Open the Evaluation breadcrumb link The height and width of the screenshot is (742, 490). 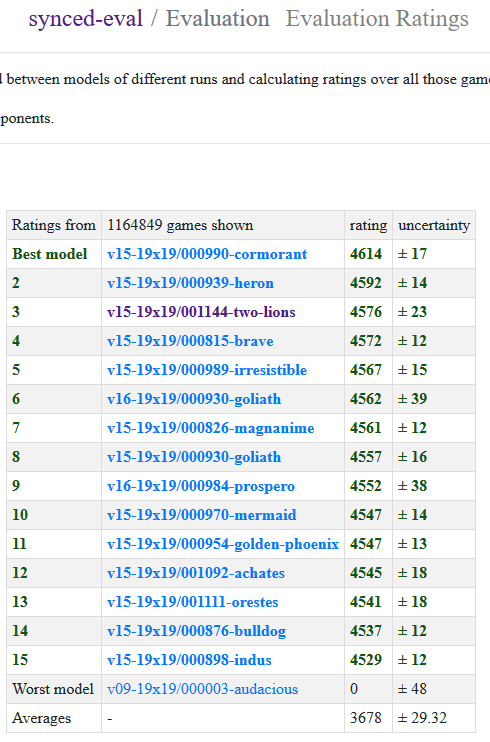[218, 19]
